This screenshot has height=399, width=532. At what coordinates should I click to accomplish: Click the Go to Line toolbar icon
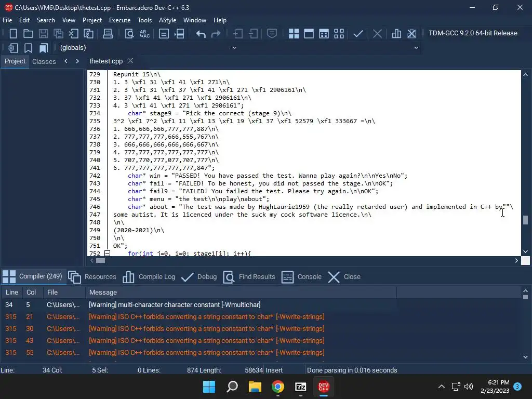point(164,34)
